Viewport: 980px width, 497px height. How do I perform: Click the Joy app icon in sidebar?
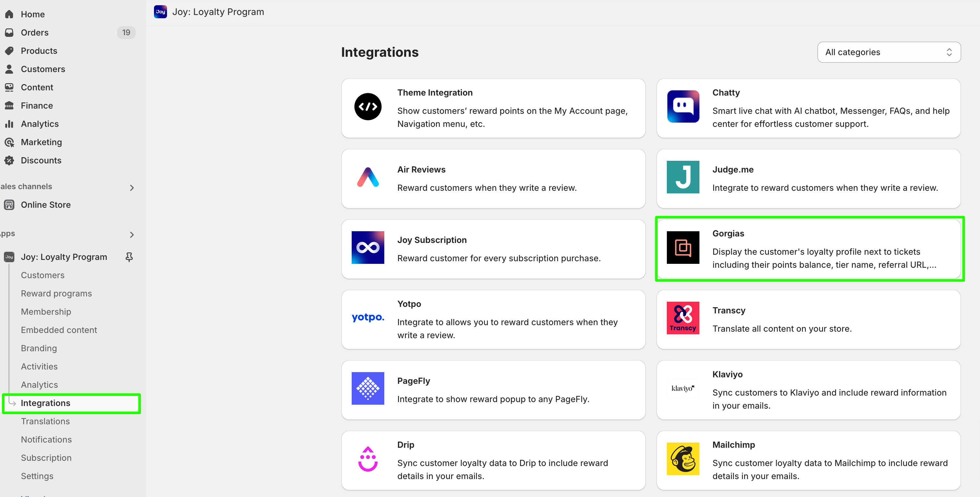(9, 257)
